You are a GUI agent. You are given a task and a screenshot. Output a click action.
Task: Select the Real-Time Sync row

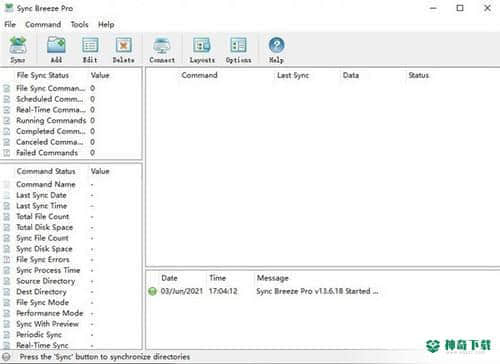[42, 345]
